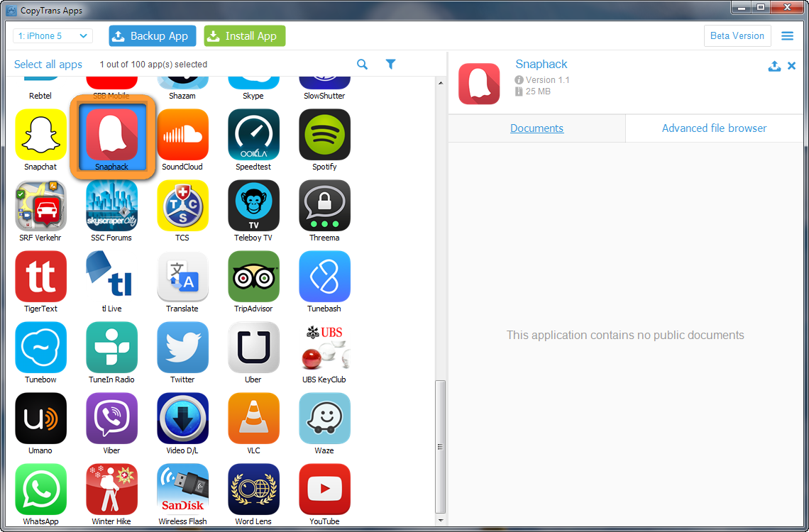
Task: Click Select all apps link
Action: tap(48, 65)
